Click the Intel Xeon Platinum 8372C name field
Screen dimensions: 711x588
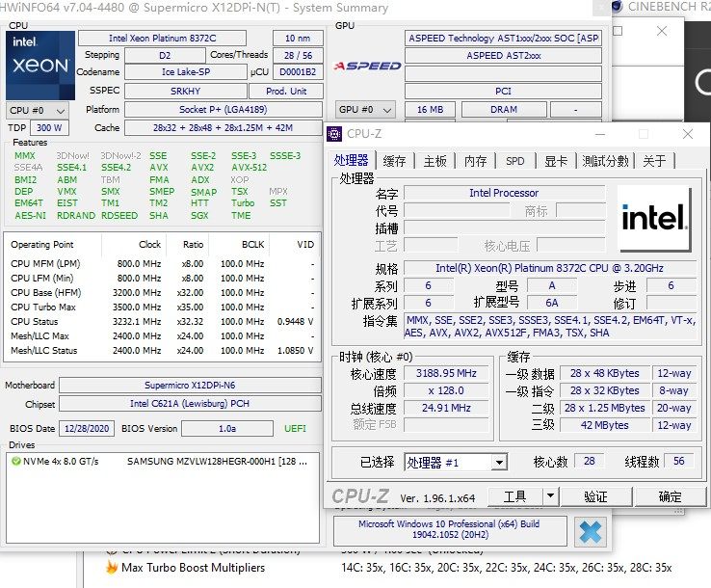click(x=162, y=39)
